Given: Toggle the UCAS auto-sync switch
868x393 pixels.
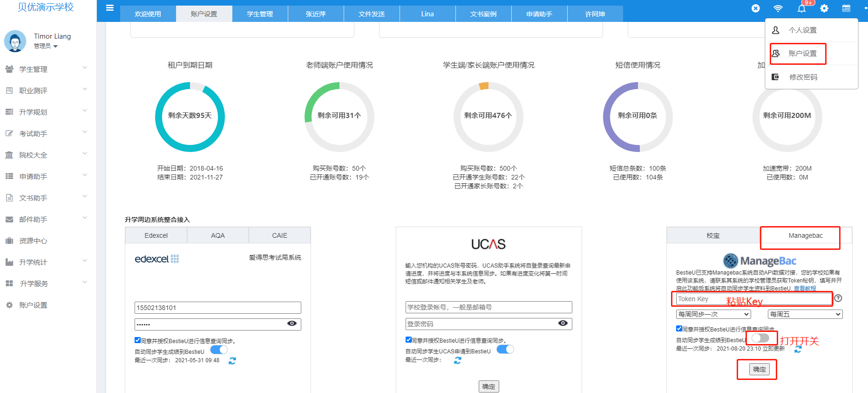Looking at the screenshot, I should [505, 349].
